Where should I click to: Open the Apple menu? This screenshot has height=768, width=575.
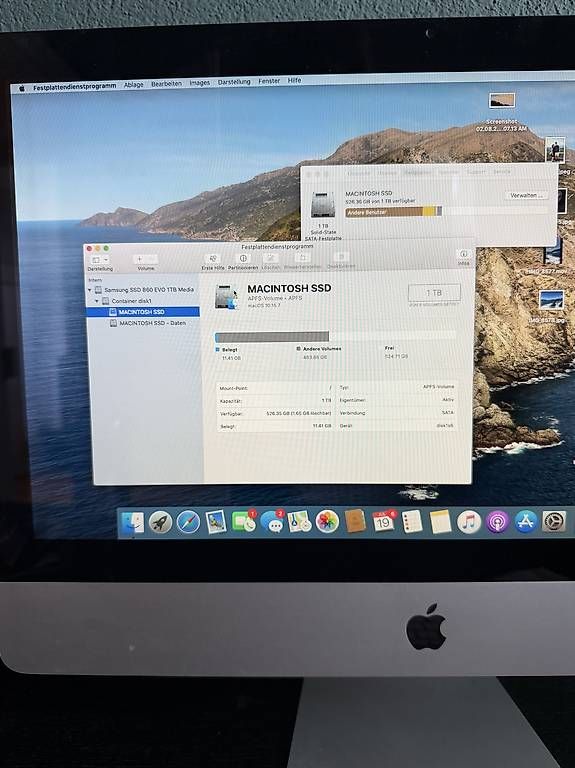point(22,88)
